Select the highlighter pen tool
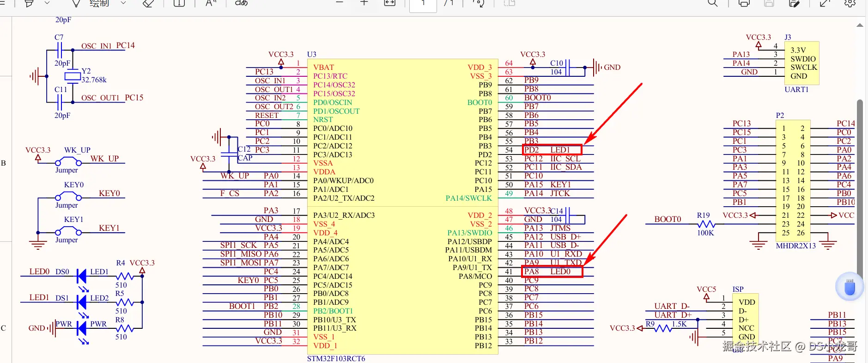Viewport: 868px width, 363px height. point(29,3)
